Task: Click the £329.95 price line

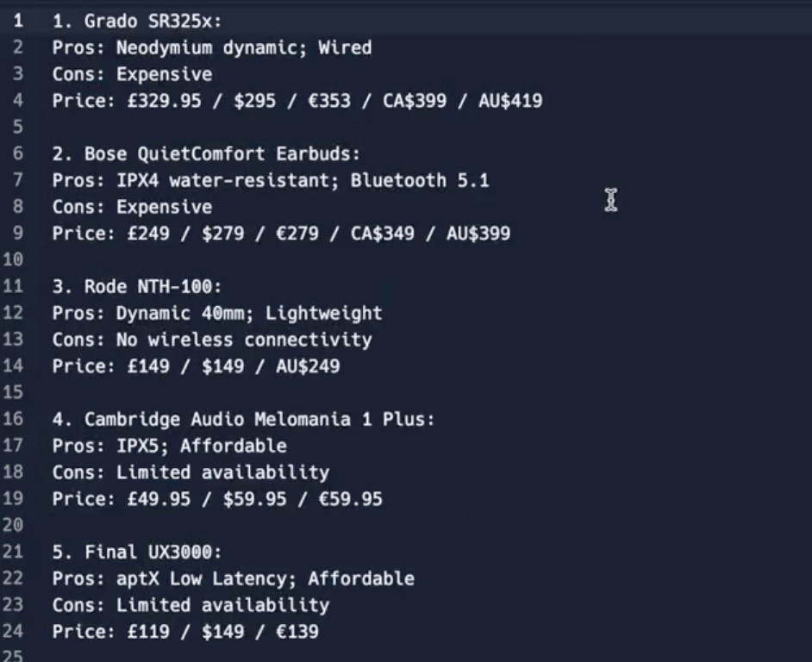Action: [x=297, y=101]
